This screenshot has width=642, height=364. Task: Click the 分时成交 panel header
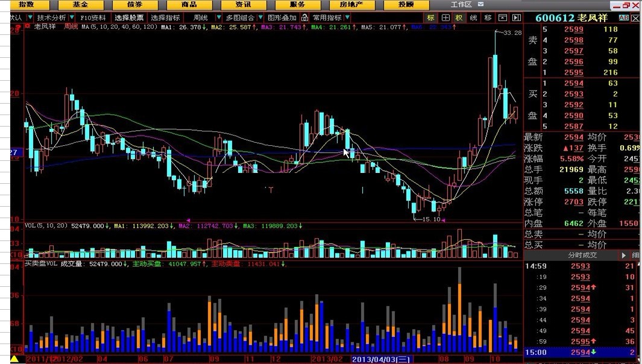pyautogui.click(x=582, y=255)
